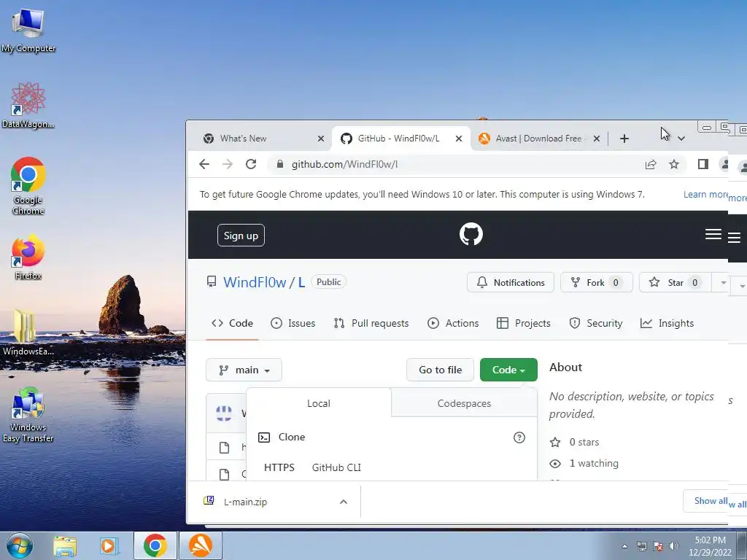Click Go to file button
The height and width of the screenshot is (560, 747).
440,370
